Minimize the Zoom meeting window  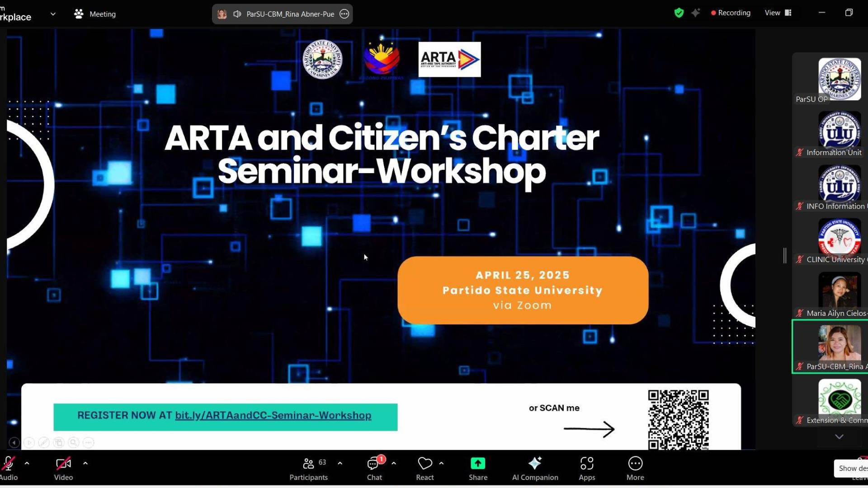821,13
